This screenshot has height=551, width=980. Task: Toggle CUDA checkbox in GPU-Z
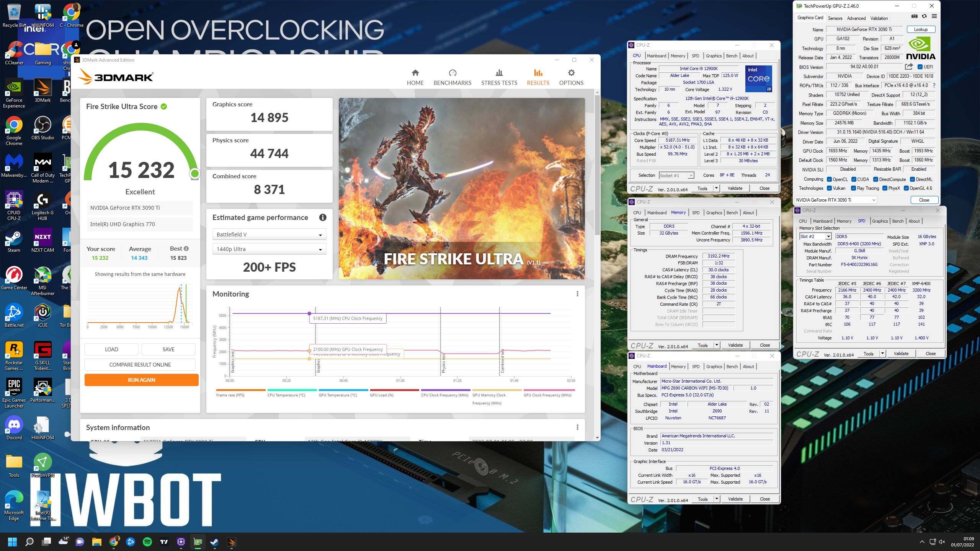[x=854, y=179]
